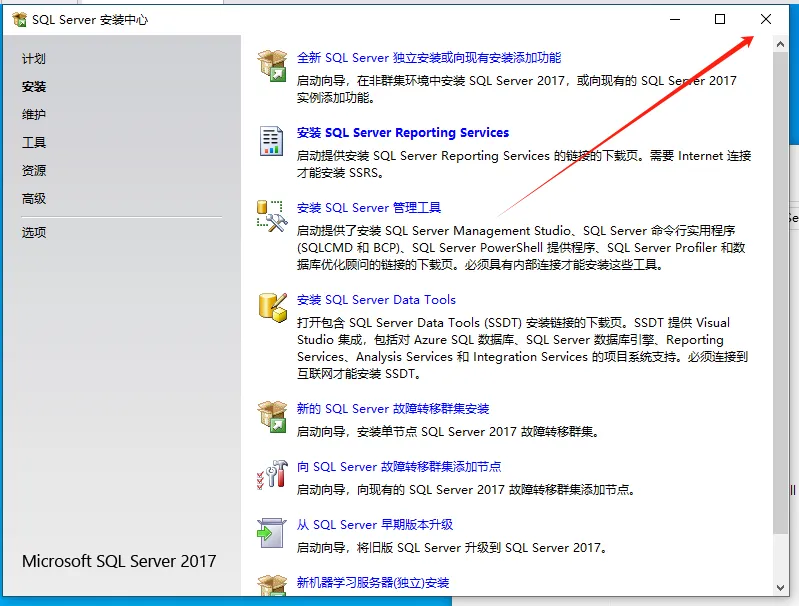Maximize the SQL Server 安装中心 window
Screen dimensions: 799x606
click(x=720, y=19)
